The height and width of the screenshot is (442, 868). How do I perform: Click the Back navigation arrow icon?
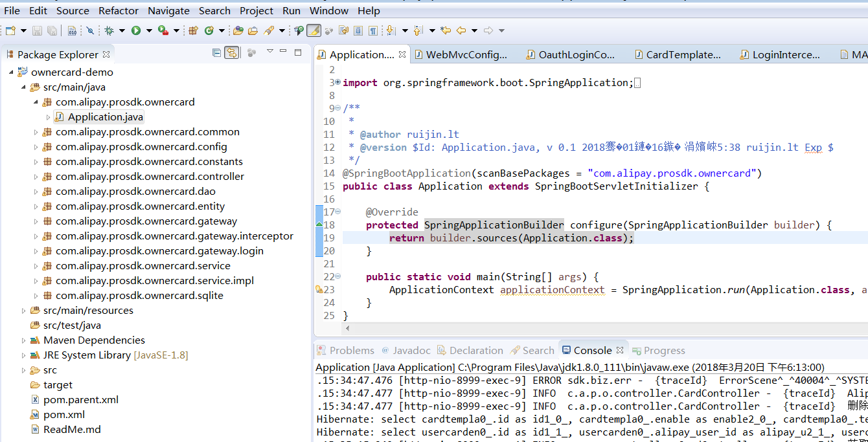click(x=461, y=30)
